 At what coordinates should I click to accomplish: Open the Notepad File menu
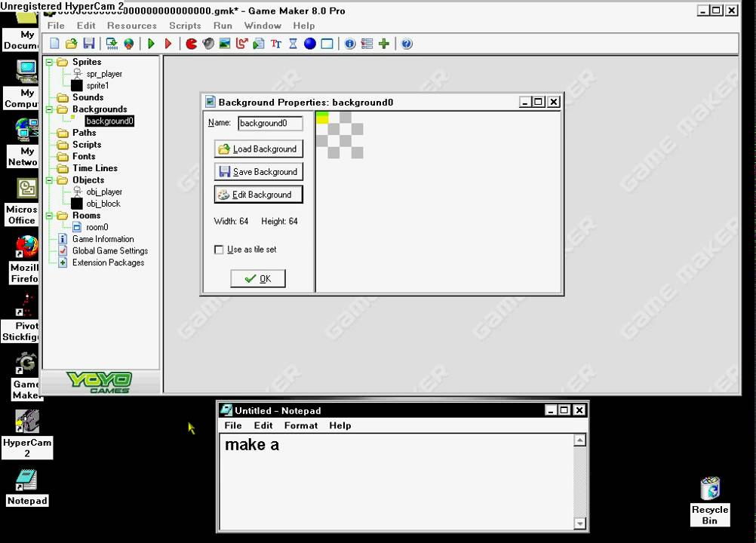(x=233, y=425)
